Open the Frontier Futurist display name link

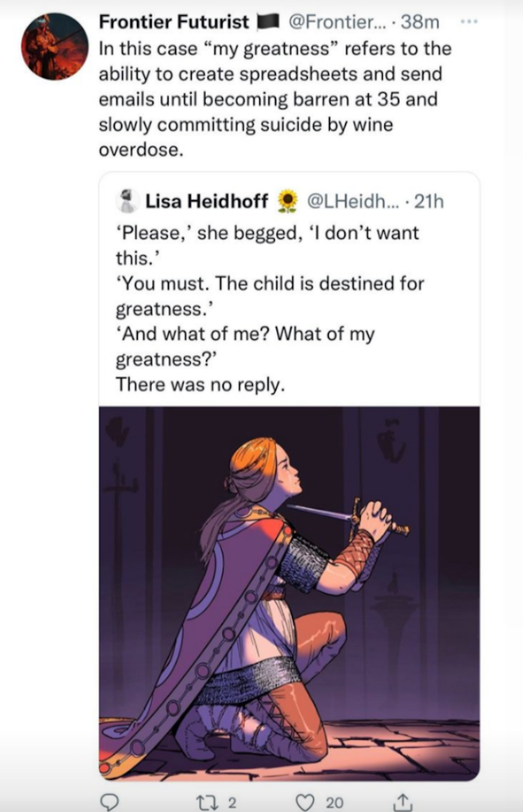point(174,22)
